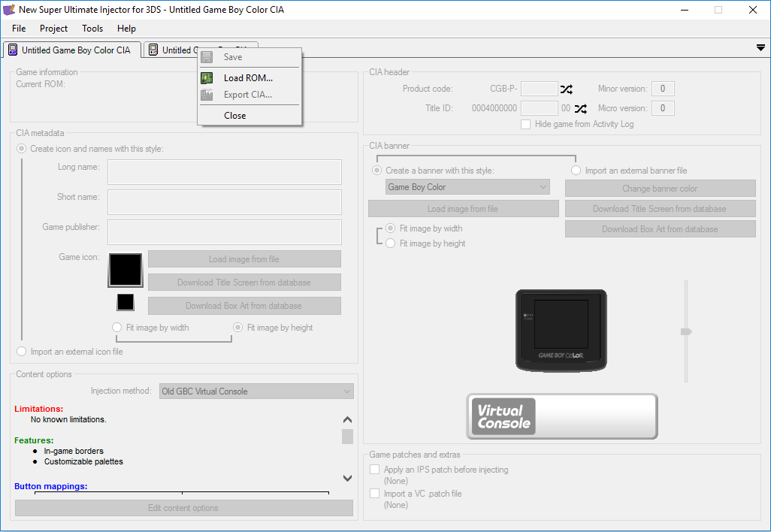Viewport: 771px width, 532px height.
Task: Click the Micro version field
Action: coord(663,108)
